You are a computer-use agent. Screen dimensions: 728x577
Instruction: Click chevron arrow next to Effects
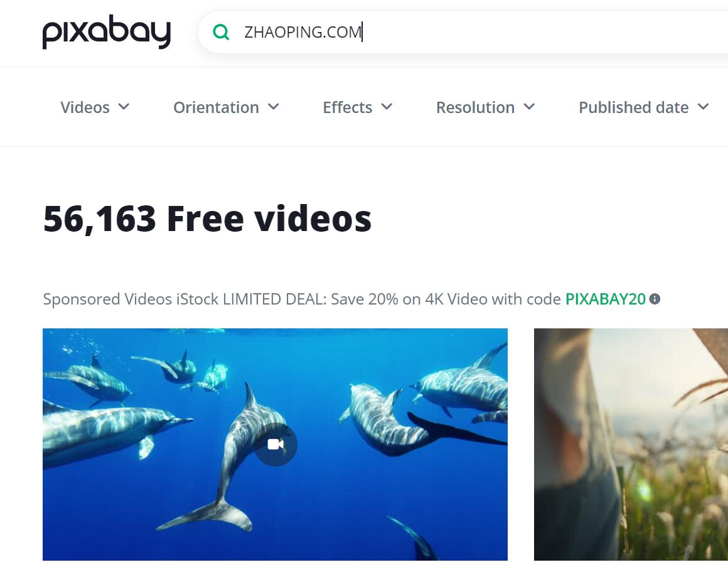coord(387,106)
